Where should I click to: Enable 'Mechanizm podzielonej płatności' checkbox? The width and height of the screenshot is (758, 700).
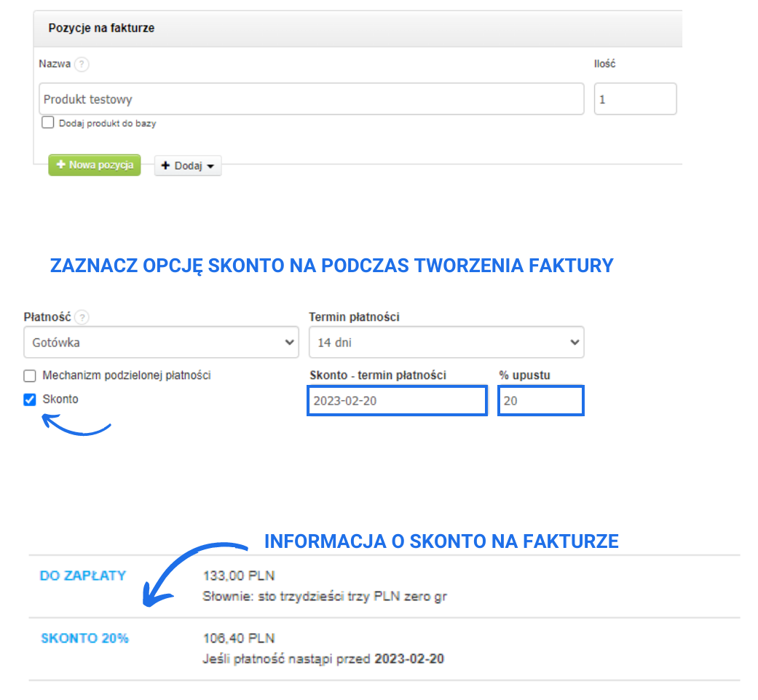tap(30, 376)
